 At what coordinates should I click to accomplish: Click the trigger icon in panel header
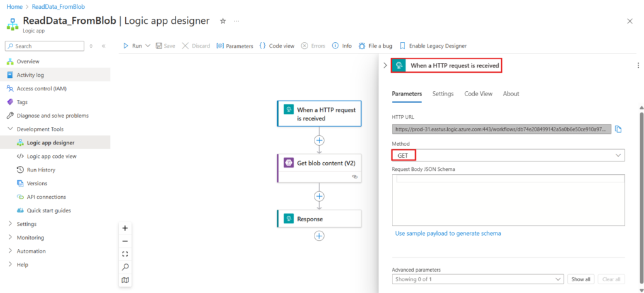tap(398, 65)
